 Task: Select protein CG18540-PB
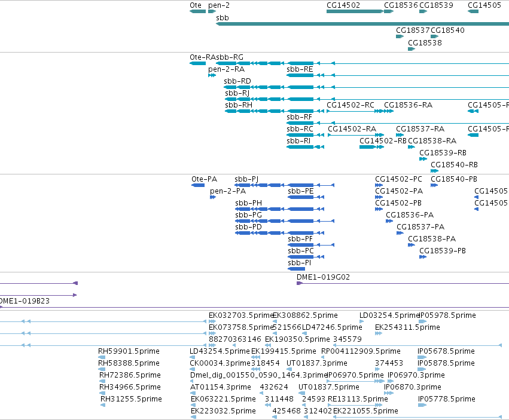(434, 185)
